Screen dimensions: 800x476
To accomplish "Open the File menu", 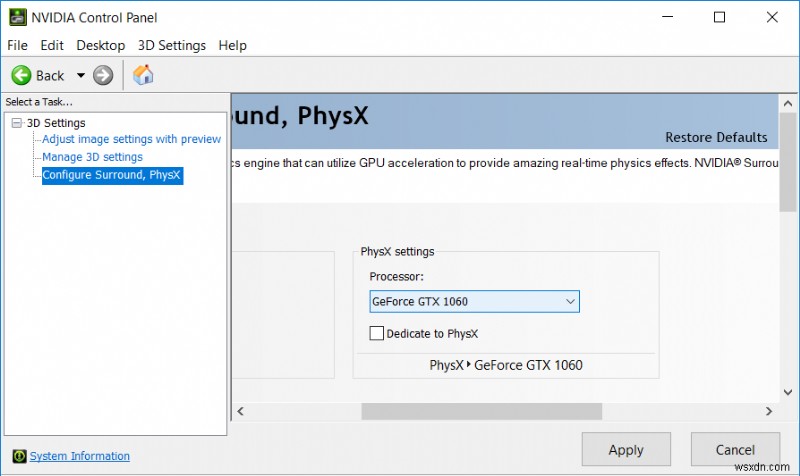I will point(17,45).
